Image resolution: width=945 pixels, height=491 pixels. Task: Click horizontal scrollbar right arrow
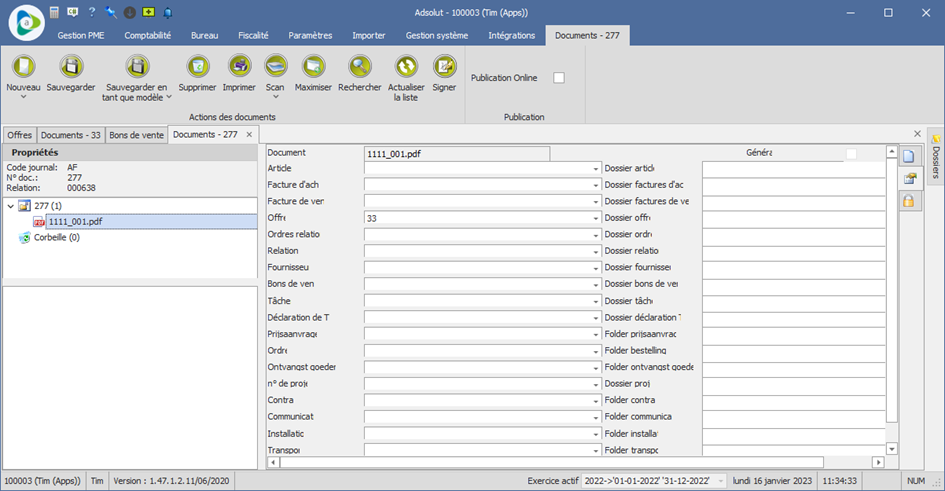tap(878, 462)
